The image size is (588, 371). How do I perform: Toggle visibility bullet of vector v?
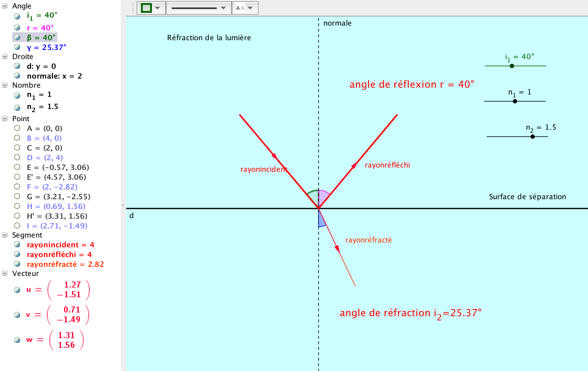[x=17, y=315]
